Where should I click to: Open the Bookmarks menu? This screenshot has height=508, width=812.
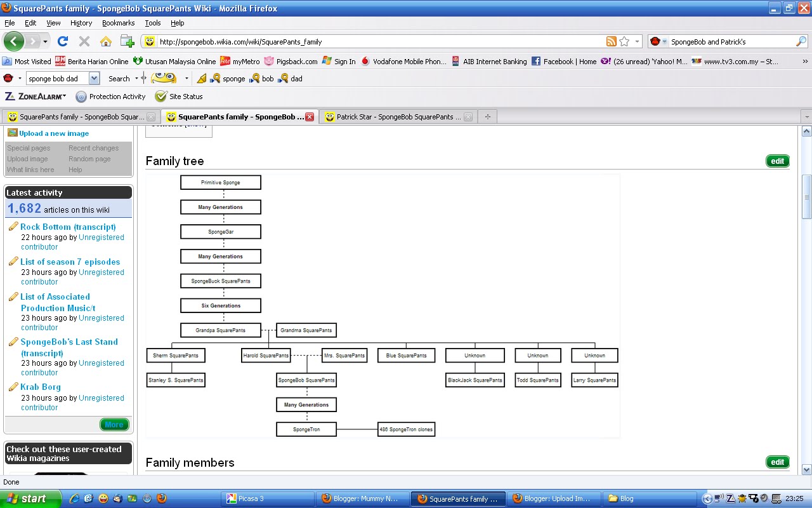point(119,23)
